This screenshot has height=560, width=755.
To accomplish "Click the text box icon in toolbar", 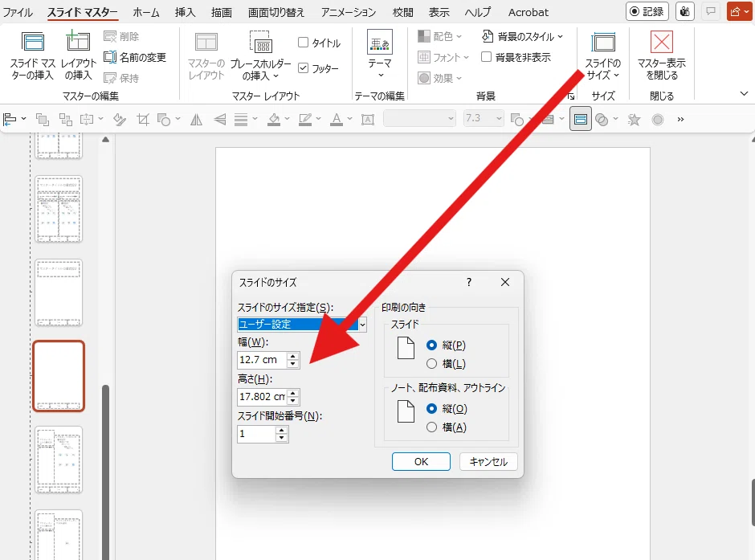I will tap(368, 119).
